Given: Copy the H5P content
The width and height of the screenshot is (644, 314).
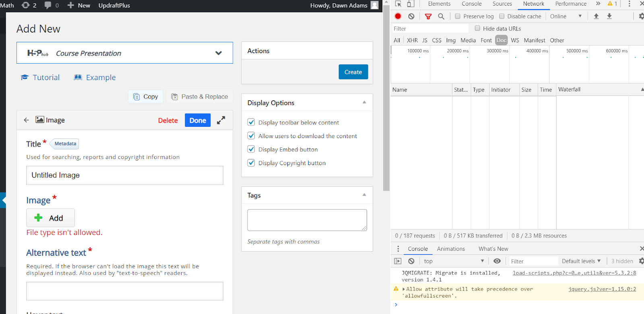Looking at the screenshot, I should pos(146,97).
